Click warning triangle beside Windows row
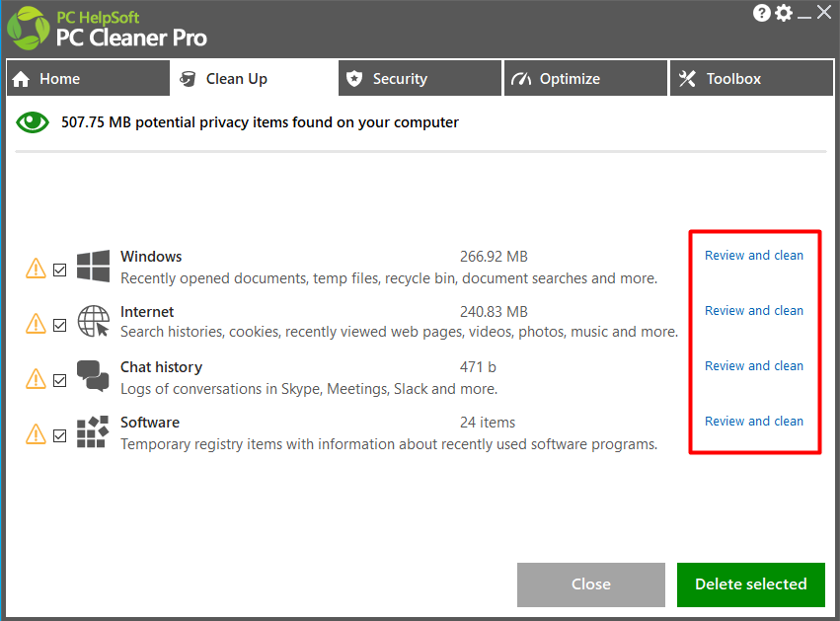Screen dimensions: 840x621 [x=36, y=269]
